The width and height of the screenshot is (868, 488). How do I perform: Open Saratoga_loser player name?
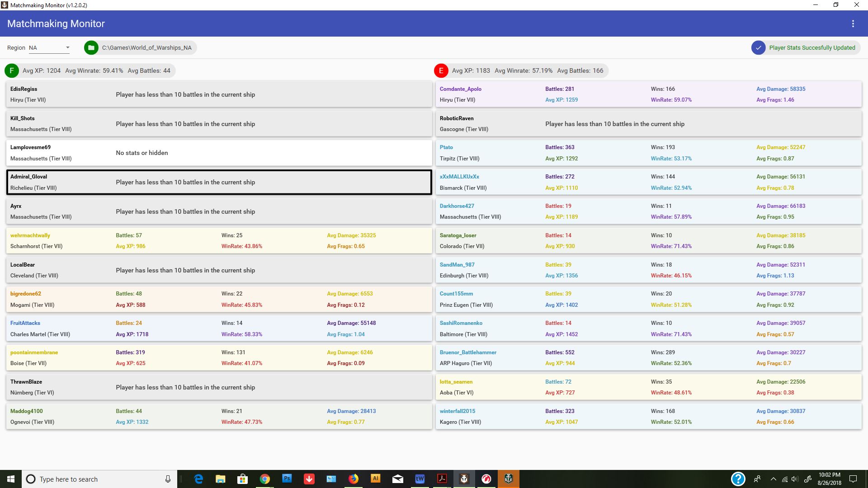[458, 235]
